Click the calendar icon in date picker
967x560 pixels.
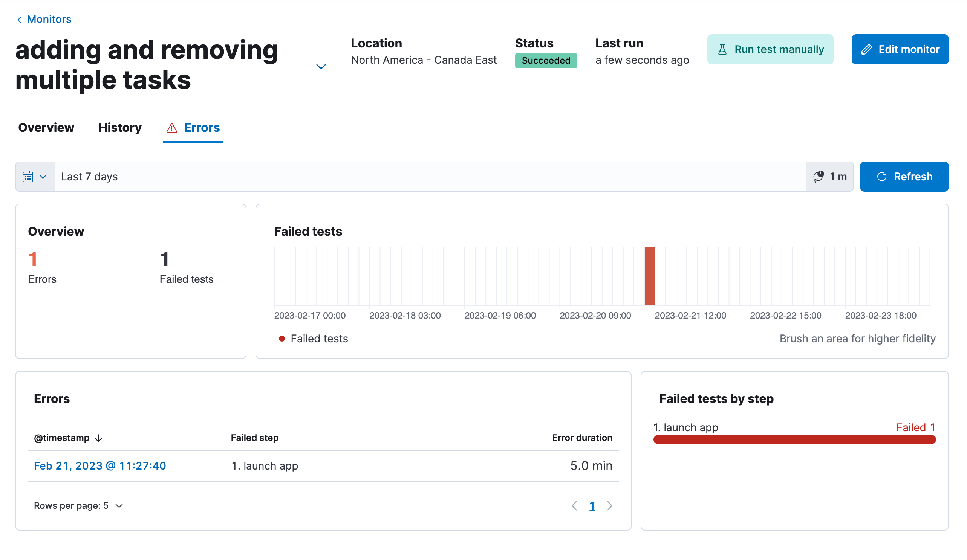click(x=28, y=177)
